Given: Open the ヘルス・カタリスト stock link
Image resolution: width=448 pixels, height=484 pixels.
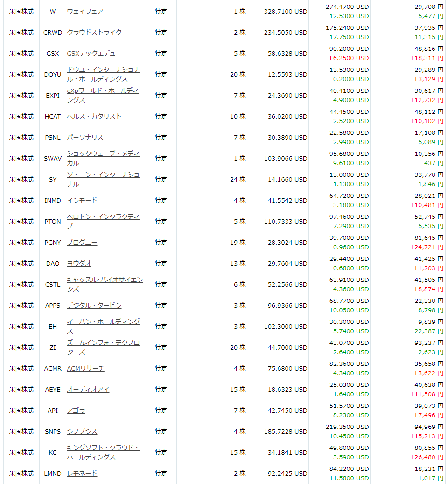Looking at the screenshot, I should tap(94, 116).
